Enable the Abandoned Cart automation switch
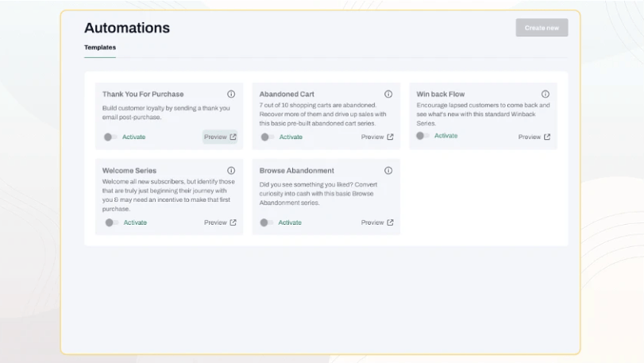Screen dimensions: 644x363 (x=267, y=137)
